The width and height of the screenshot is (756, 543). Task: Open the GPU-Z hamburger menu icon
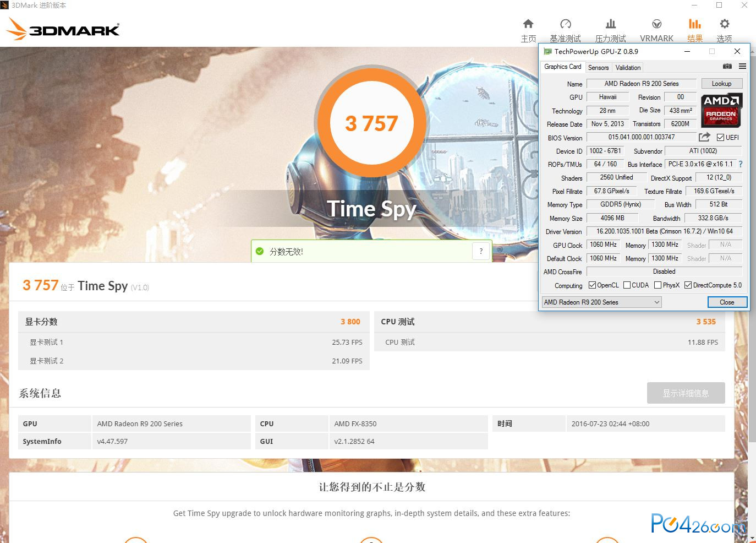tap(742, 67)
